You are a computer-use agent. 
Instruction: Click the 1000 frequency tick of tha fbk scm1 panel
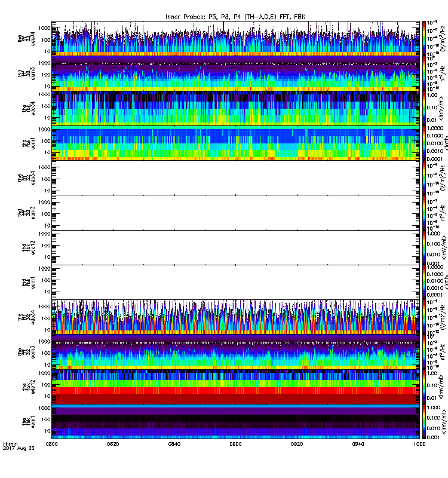click(x=44, y=129)
